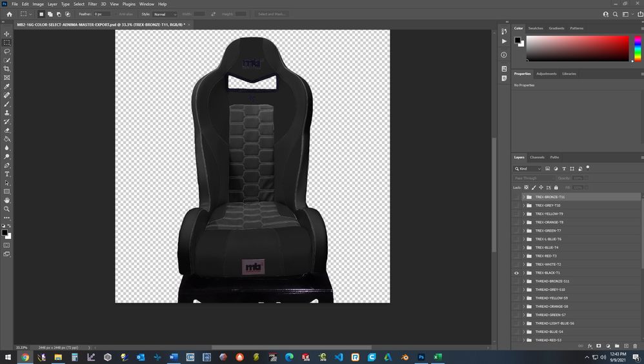Open the Search icon at top right
The width and height of the screenshot is (644, 364).
coord(615,14)
